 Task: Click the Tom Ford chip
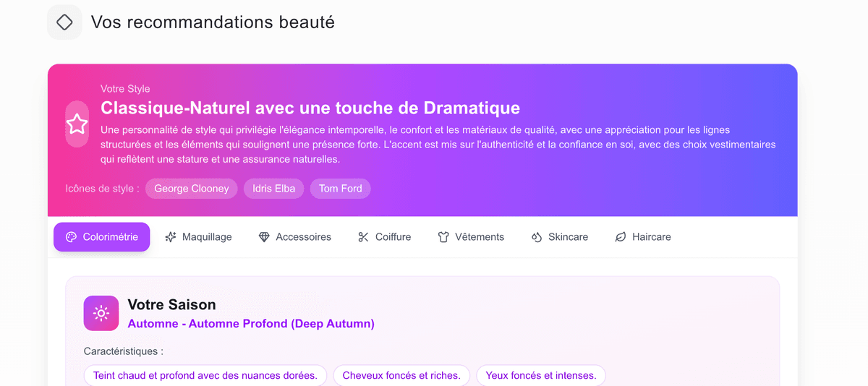[x=340, y=189]
